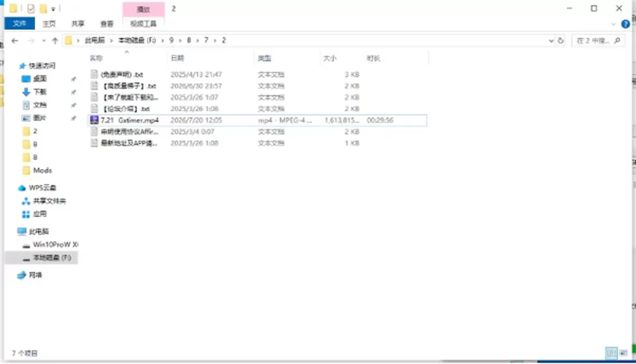
Task: Switch to details view icon in status bar
Action: pos(611,353)
